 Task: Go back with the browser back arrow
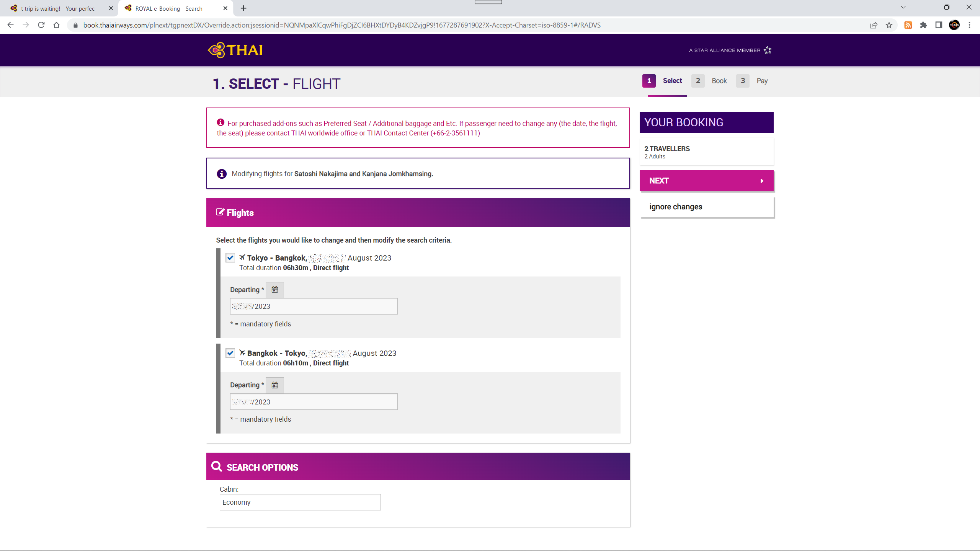pos(10,25)
